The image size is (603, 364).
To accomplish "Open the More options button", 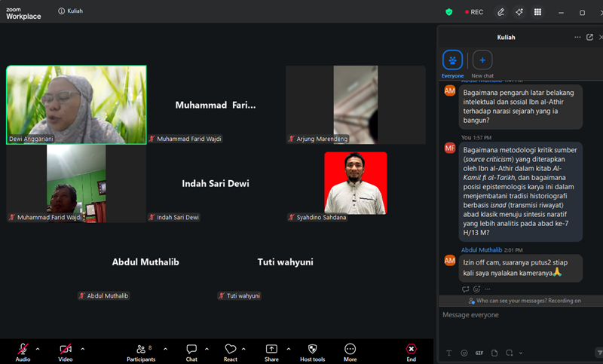I will pyautogui.click(x=350, y=352).
